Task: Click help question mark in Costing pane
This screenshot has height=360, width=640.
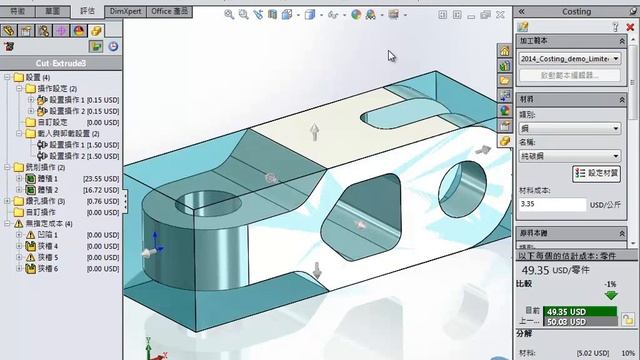Action: pyautogui.click(x=616, y=27)
